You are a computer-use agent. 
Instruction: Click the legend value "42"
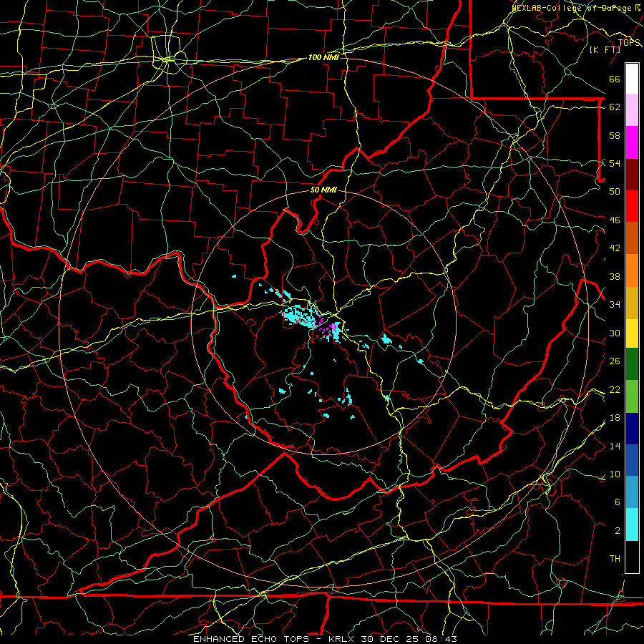point(615,248)
